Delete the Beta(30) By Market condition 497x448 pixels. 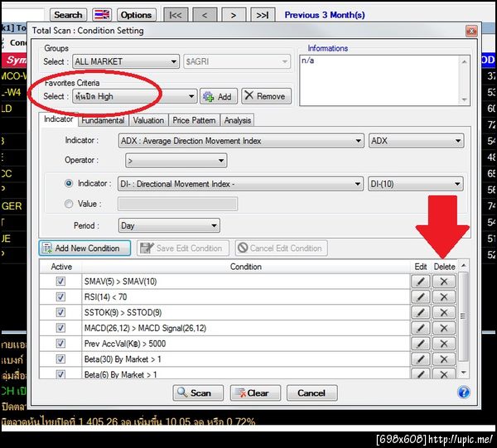(444, 359)
